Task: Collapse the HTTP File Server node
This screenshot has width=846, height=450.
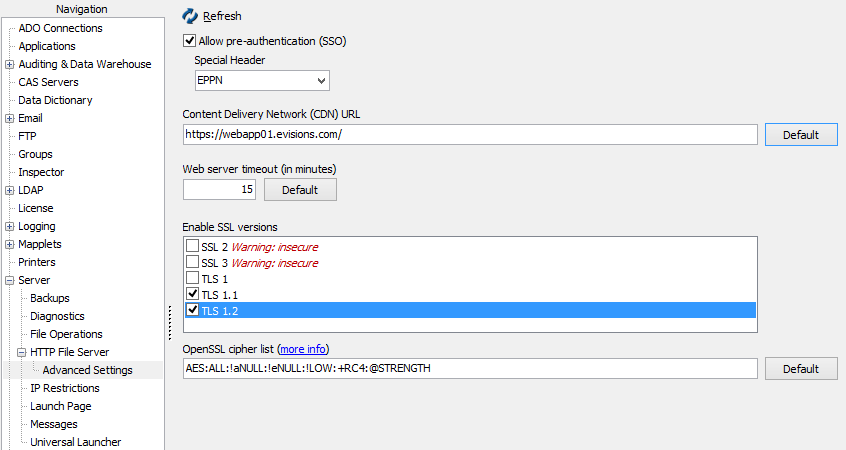Action: click(22, 352)
